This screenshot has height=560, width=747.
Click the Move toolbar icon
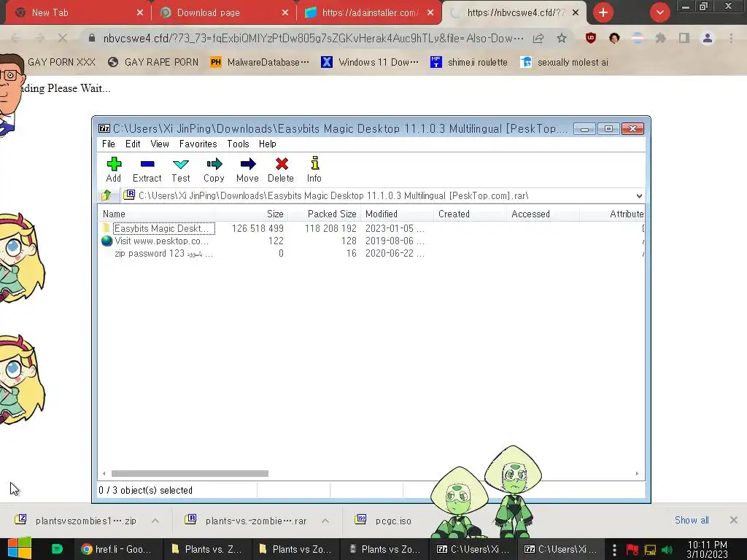(x=248, y=169)
